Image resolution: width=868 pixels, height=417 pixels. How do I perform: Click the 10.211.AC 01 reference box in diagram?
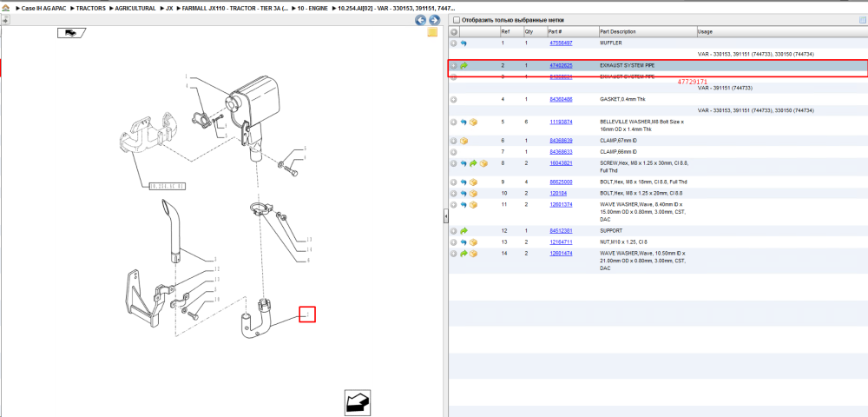(168, 187)
